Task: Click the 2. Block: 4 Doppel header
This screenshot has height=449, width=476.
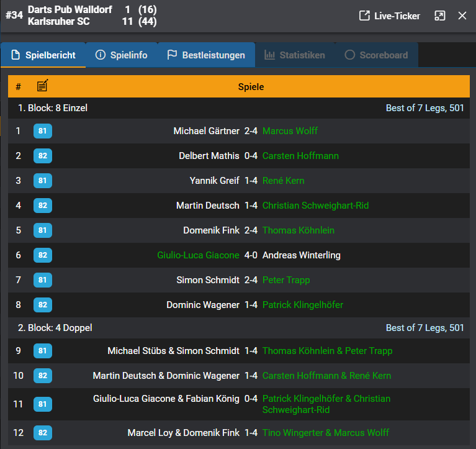Action: pos(55,328)
